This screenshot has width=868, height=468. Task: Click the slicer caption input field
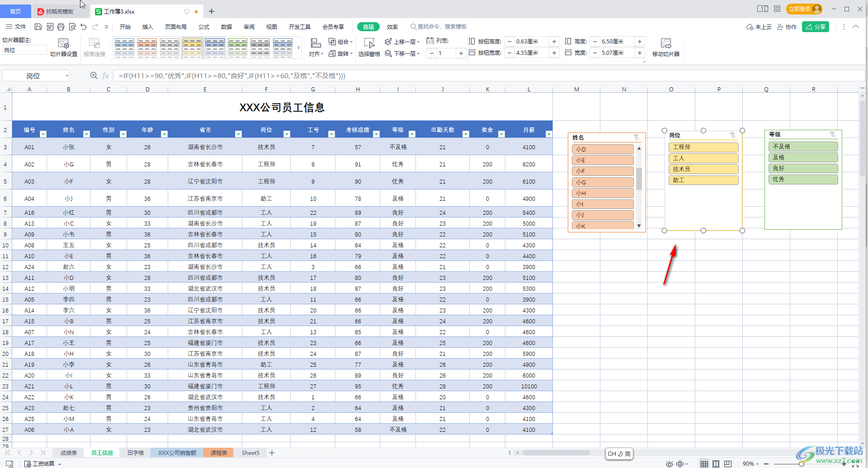[x=24, y=50]
